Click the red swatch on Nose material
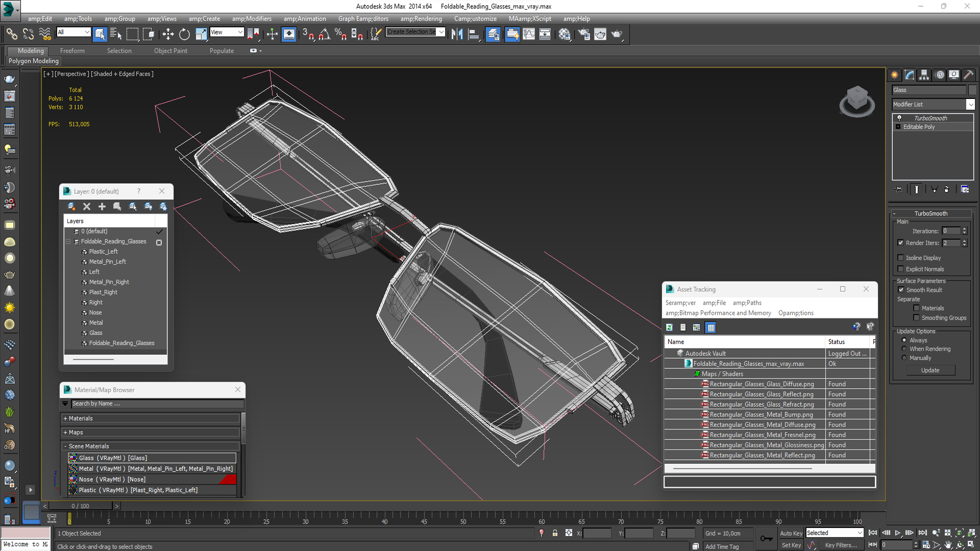 coord(228,480)
